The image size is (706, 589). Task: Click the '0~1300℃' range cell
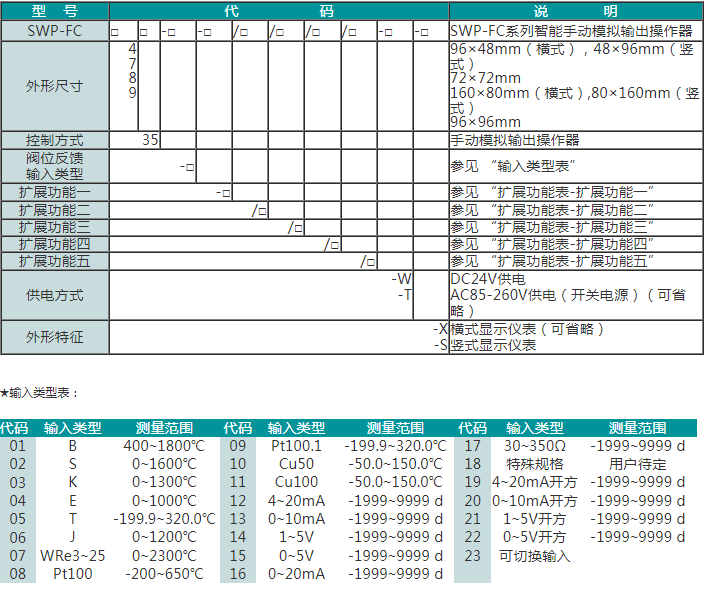(164, 482)
